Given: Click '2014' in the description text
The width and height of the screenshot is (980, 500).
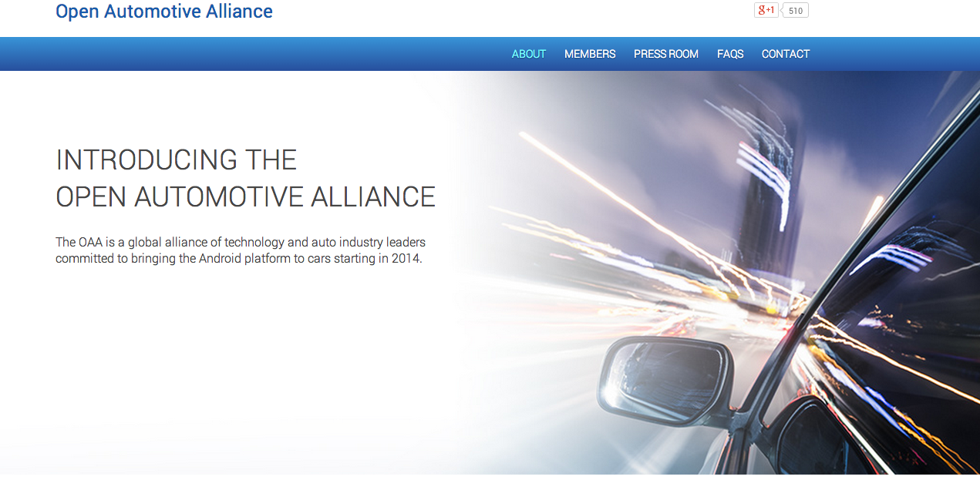Looking at the screenshot, I should pos(406,259).
